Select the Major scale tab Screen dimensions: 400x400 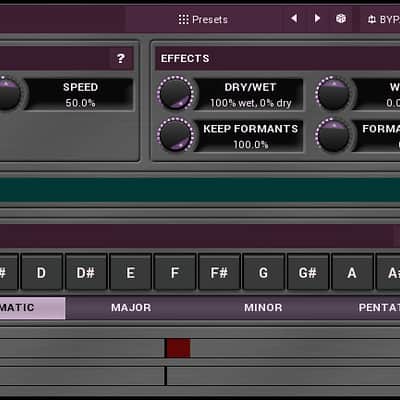[131, 308]
